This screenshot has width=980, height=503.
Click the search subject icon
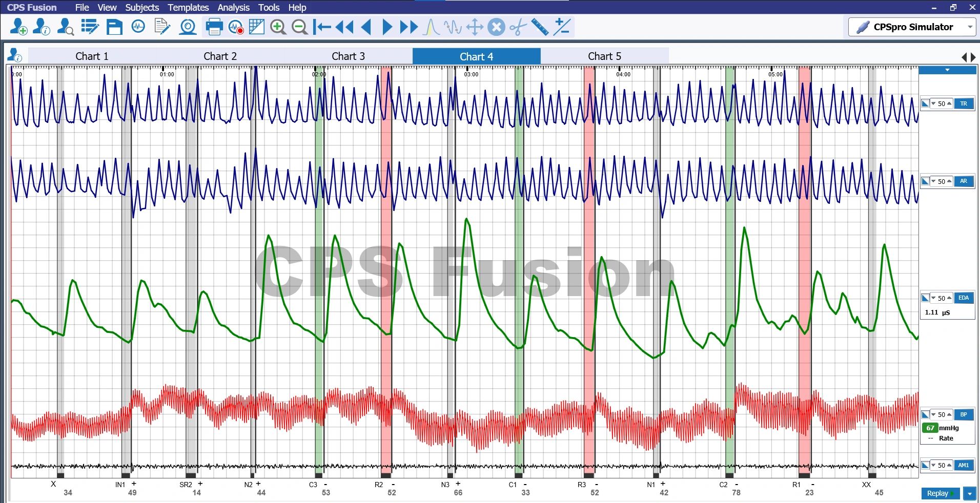[x=65, y=27]
